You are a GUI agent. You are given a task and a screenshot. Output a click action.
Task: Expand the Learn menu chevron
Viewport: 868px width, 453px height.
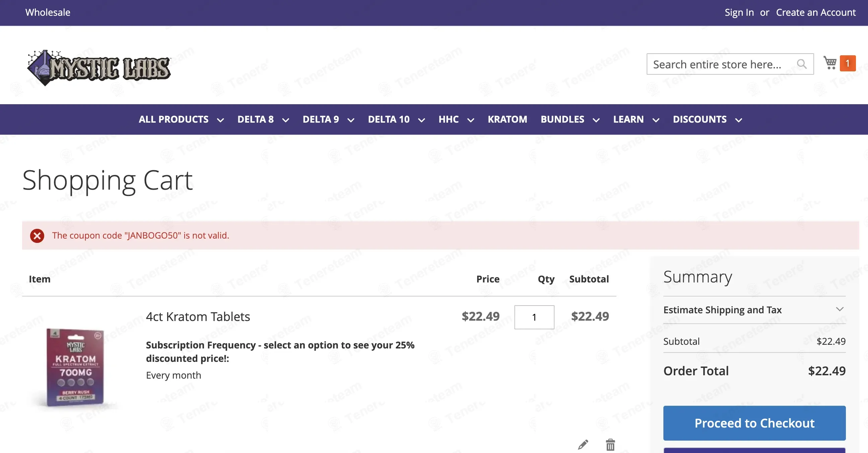(x=656, y=120)
